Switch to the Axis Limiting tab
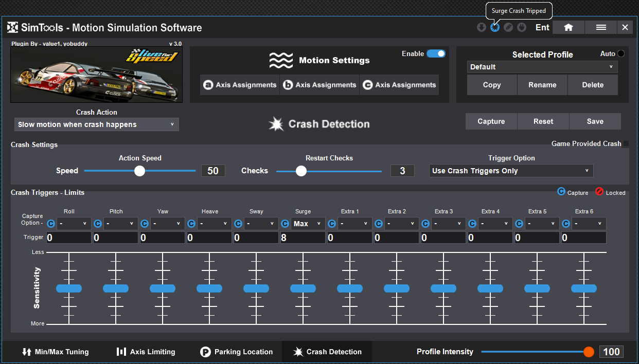Viewport: 639px width, 364px height. [146, 352]
